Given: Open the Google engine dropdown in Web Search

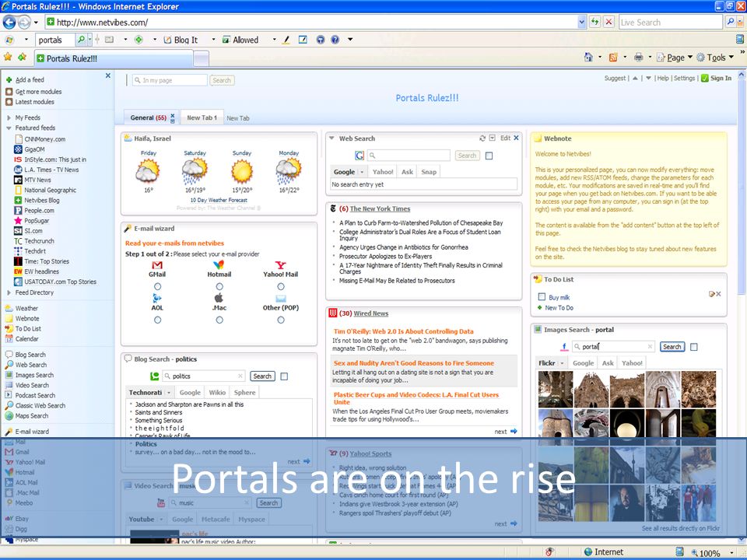Looking at the screenshot, I should [362, 172].
